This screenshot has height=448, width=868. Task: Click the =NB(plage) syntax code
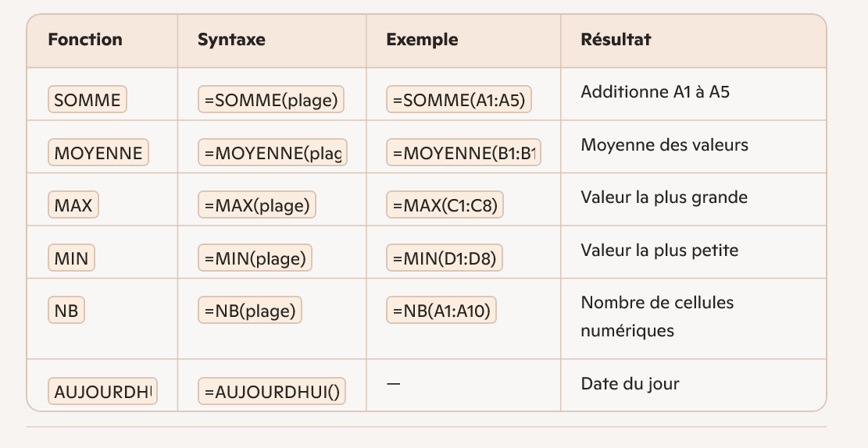point(250,311)
